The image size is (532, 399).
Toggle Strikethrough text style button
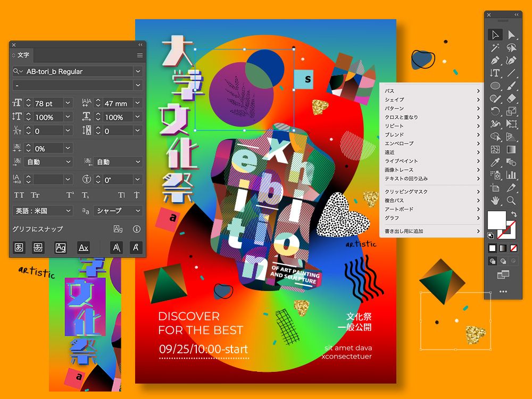click(137, 195)
